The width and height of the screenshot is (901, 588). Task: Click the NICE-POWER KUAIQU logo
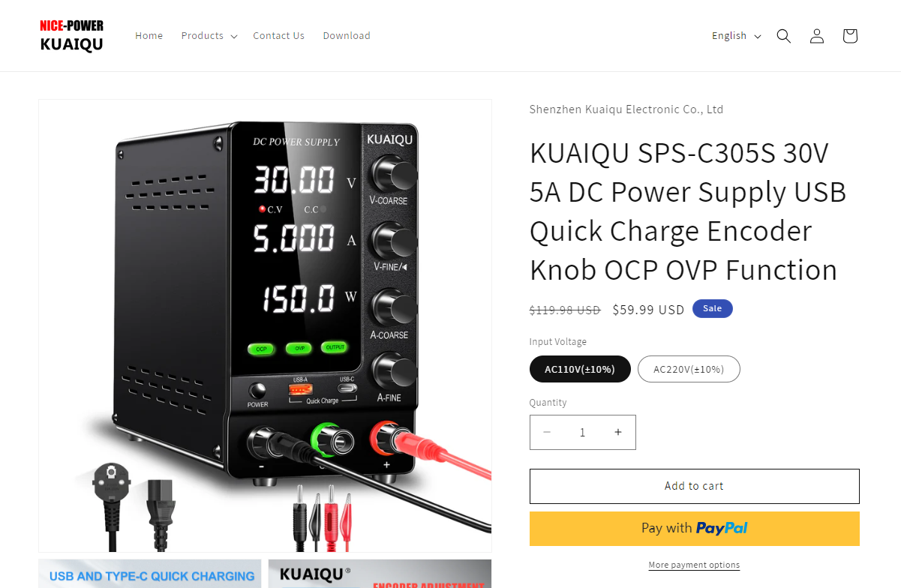(72, 36)
